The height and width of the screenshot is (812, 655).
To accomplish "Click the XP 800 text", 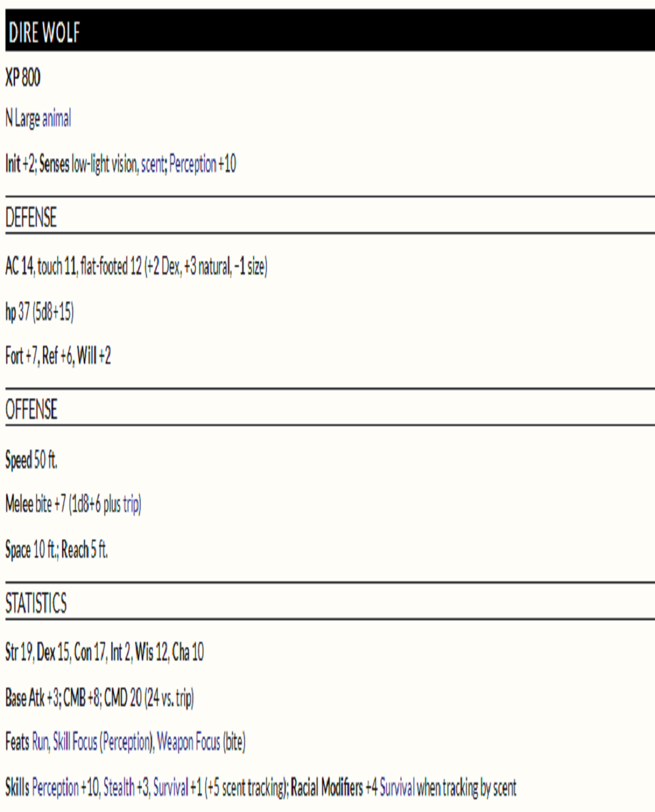I will tap(23, 79).
